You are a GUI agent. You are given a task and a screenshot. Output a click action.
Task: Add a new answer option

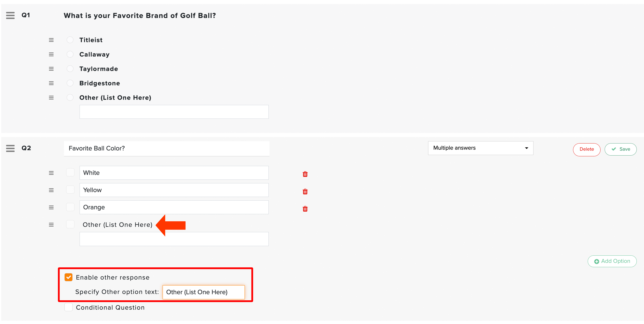[x=612, y=261]
